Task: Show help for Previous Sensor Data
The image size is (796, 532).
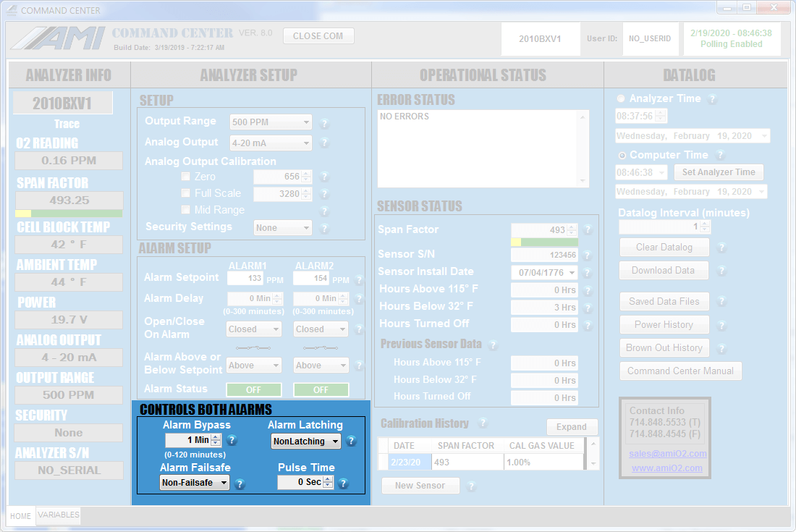Action: click(x=492, y=345)
